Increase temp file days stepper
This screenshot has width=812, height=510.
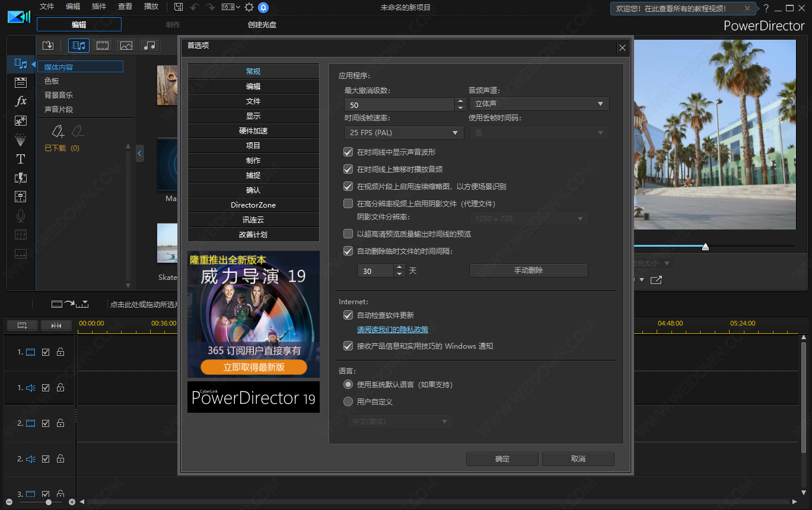pyautogui.click(x=400, y=267)
